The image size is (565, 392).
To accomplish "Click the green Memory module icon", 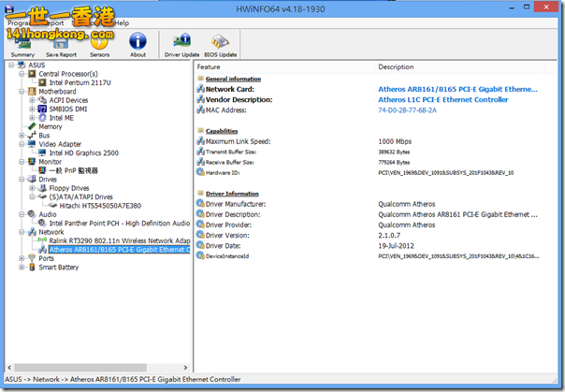I will (32, 126).
